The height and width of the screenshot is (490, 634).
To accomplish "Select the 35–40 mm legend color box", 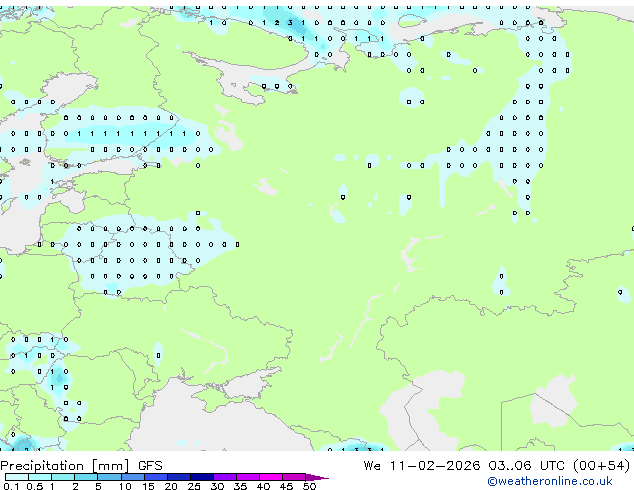I will (248, 477).
